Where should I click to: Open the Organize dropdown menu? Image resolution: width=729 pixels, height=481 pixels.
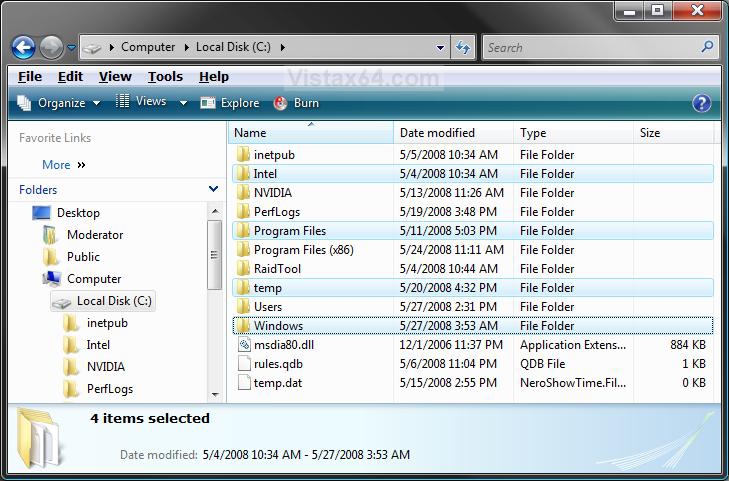click(59, 103)
